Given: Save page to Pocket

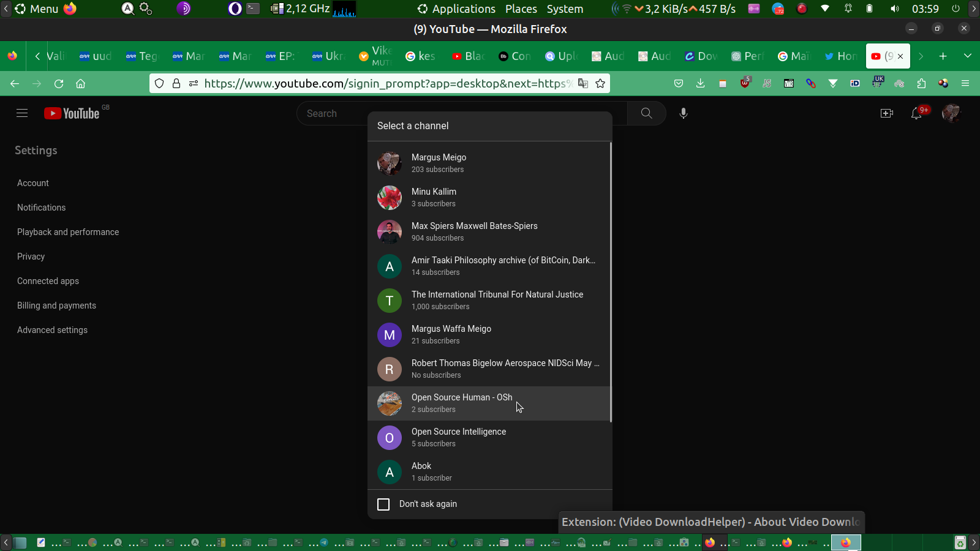Looking at the screenshot, I should point(679,84).
